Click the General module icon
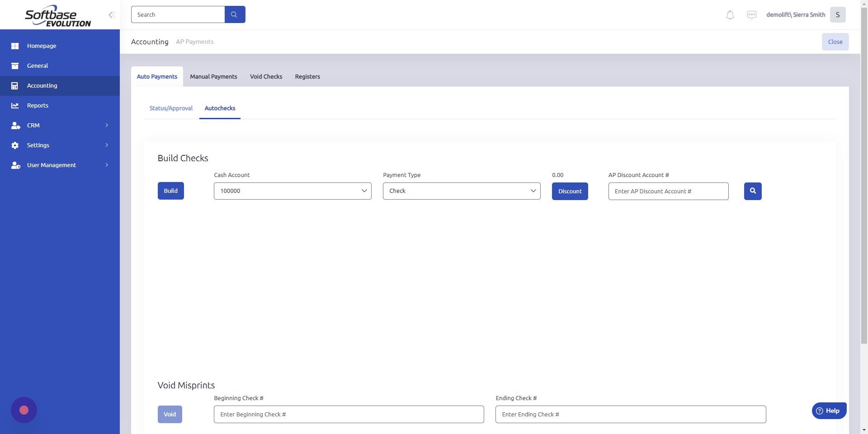 click(x=15, y=65)
